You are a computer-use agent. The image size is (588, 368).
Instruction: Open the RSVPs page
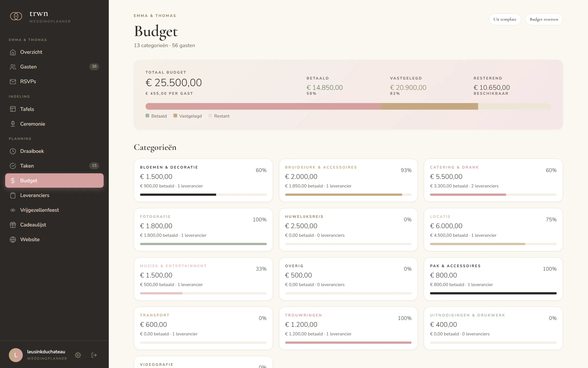[54, 81]
